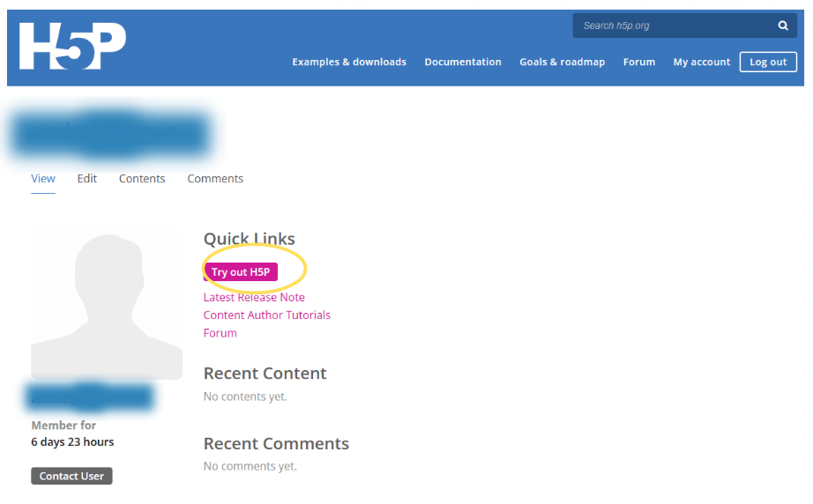This screenshot has width=813, height=504.
Task: Switch to the Edit tab
Action: coord(87,179)
